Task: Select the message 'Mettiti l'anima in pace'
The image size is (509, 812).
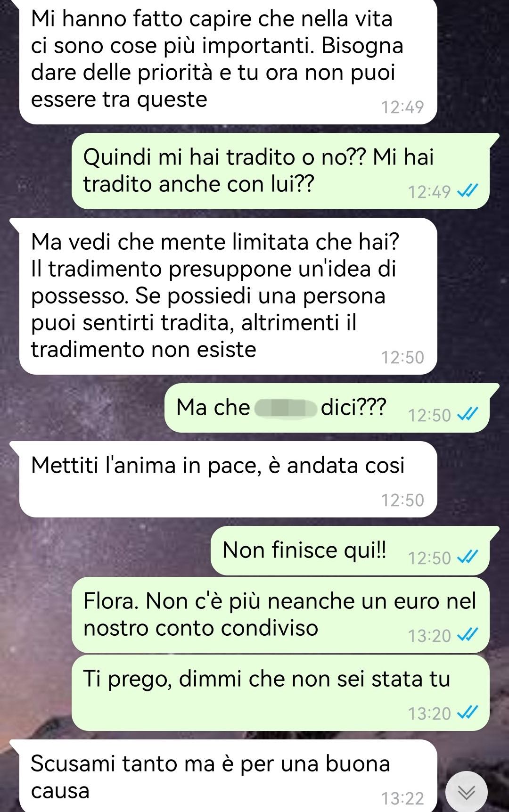Action: (x=228, y=479)
